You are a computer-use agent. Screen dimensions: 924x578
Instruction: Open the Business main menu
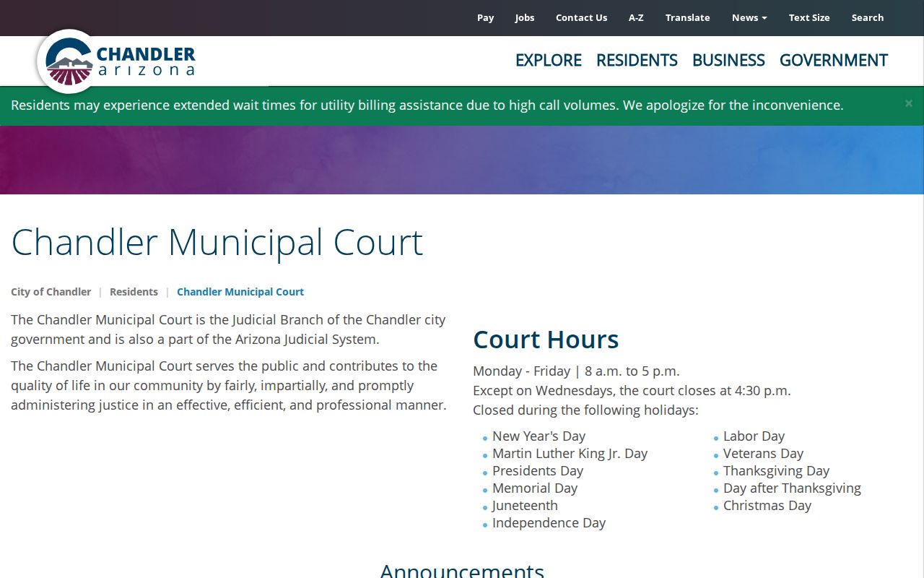(728, 61)
